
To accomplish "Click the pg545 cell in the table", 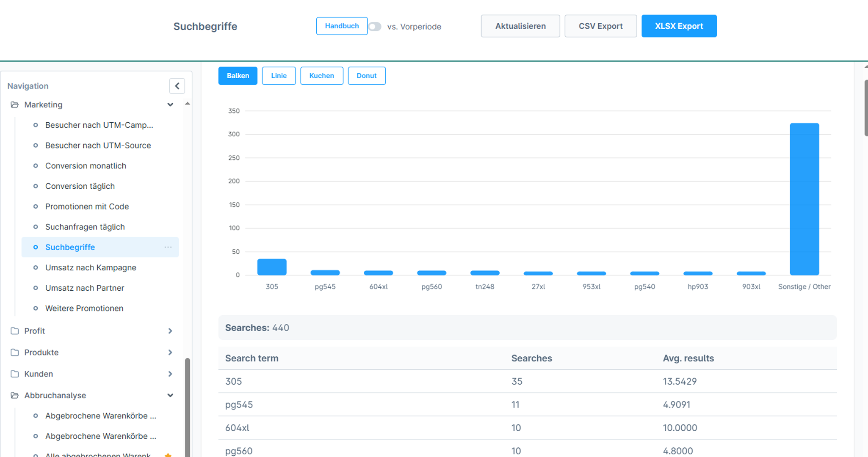I will pyautogui.click(x=239, y=405).
